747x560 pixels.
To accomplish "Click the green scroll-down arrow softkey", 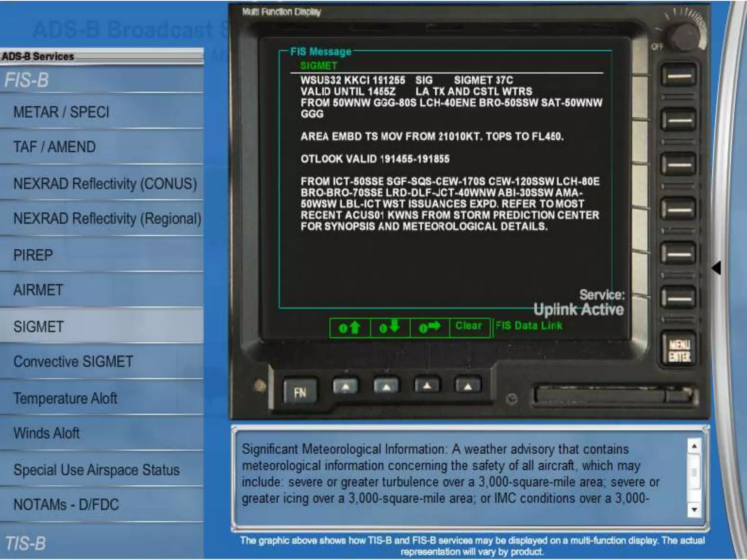I will pyautogui.click(x=390, y=328).
